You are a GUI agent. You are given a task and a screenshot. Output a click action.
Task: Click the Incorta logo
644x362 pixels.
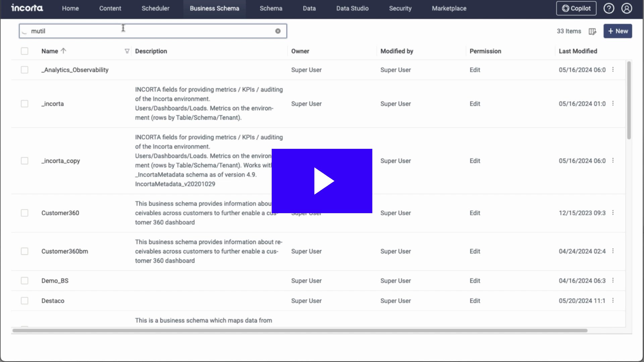click(x=27, y=8)
